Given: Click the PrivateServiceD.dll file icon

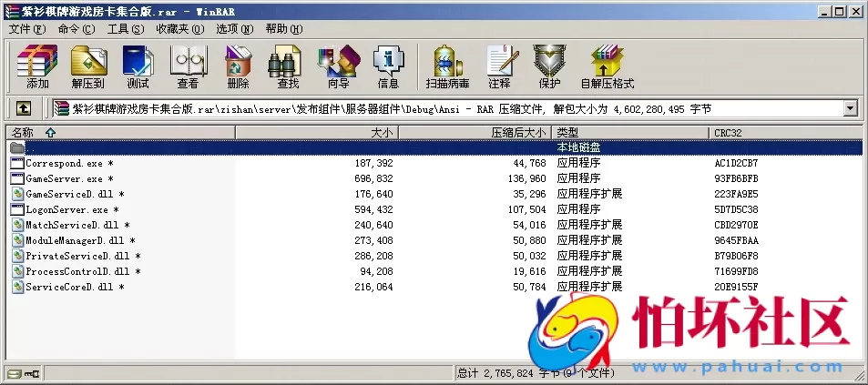Looking at the screenshot, I should pyautogui.click(x=17, y=256).
